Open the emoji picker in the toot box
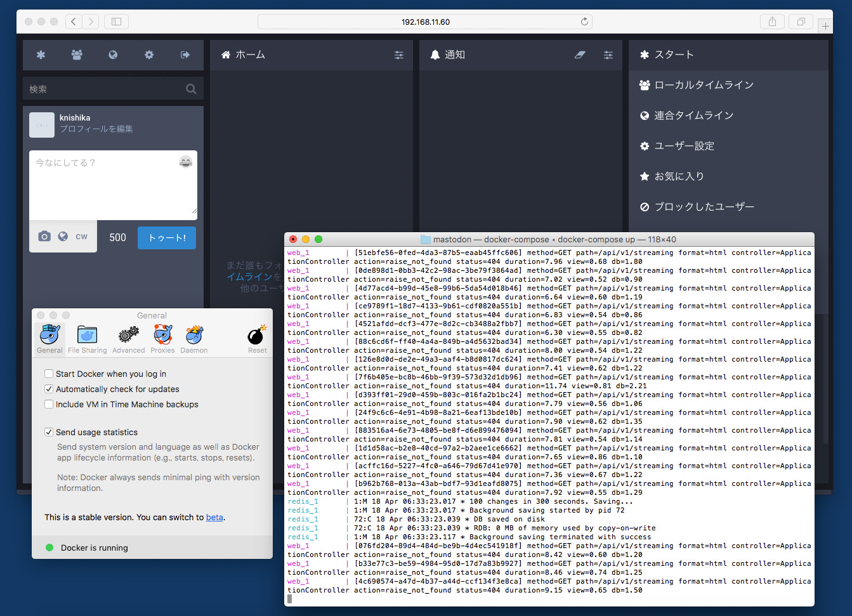Viewport: 852px width, 616px height. click(x=185, y=162)
